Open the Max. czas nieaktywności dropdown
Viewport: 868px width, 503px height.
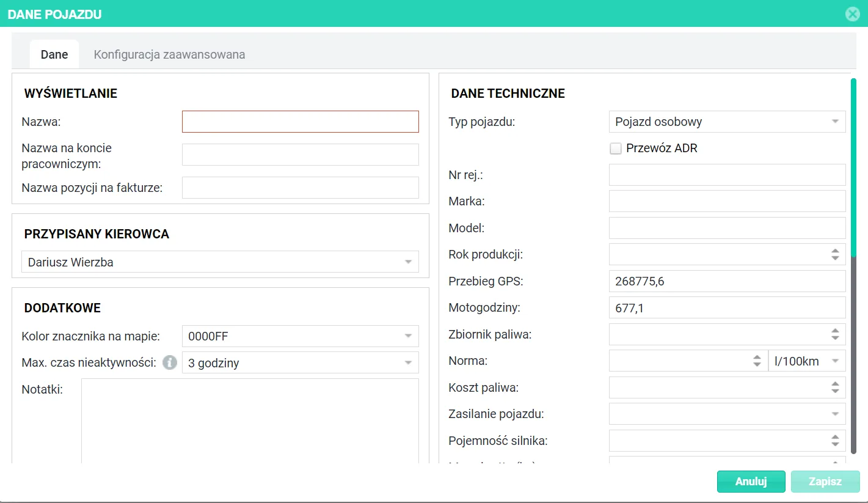coord(300,362)
